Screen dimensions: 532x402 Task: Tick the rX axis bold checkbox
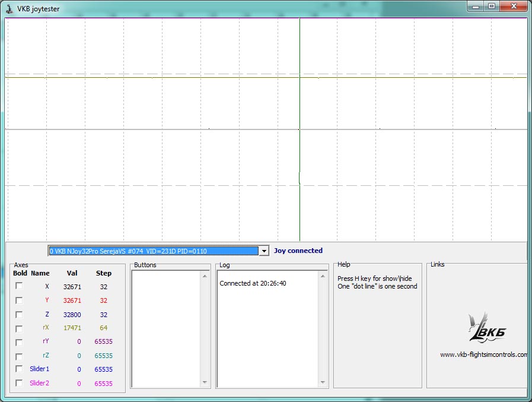click(x=19, y=328)
